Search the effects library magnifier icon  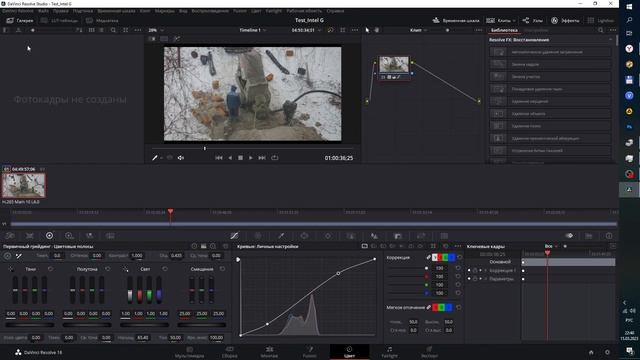(600, 30)
